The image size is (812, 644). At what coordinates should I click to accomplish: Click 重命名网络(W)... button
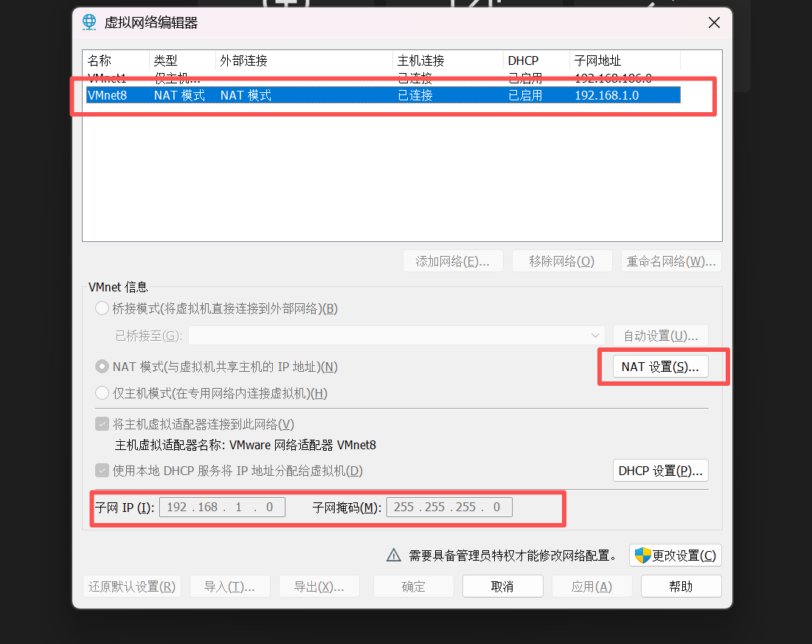click(671, 261)
